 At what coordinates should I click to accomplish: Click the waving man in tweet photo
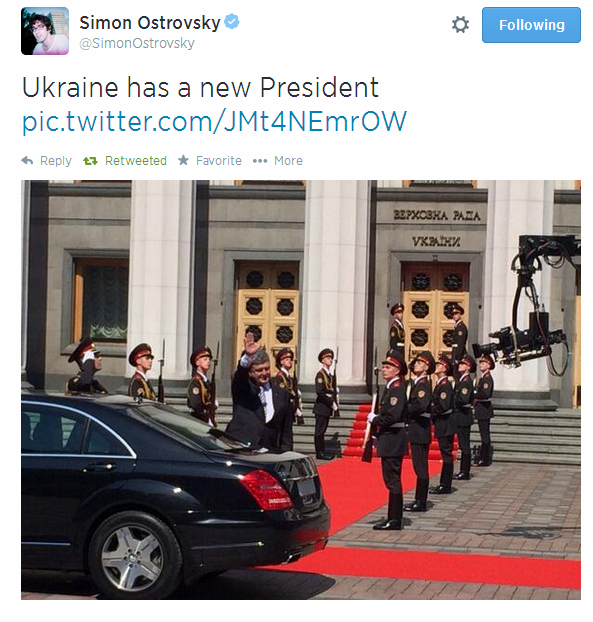(x=259, y=393)
